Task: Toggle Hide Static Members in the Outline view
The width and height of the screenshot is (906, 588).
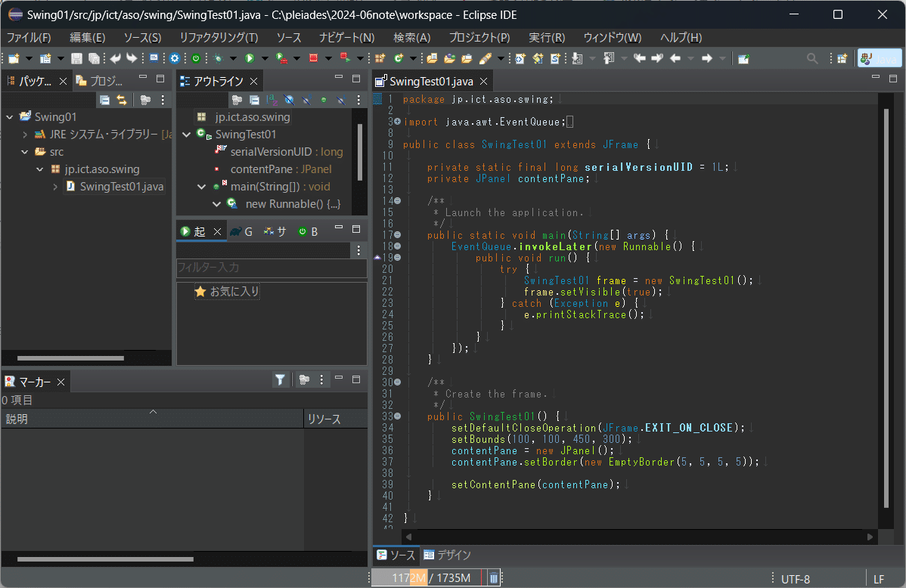Action: (306, 100)
